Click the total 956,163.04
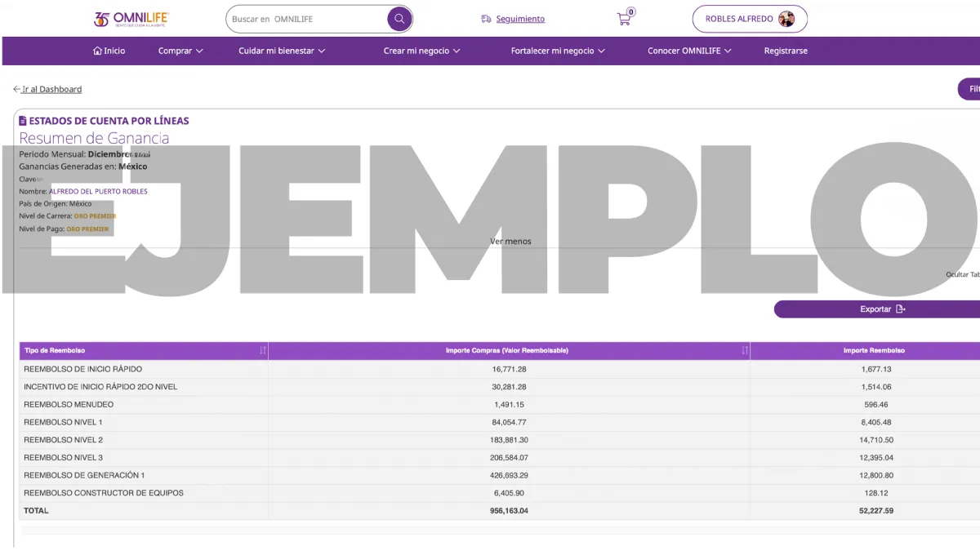Screen dimensions: 980x551 click(x=510, y=511)
